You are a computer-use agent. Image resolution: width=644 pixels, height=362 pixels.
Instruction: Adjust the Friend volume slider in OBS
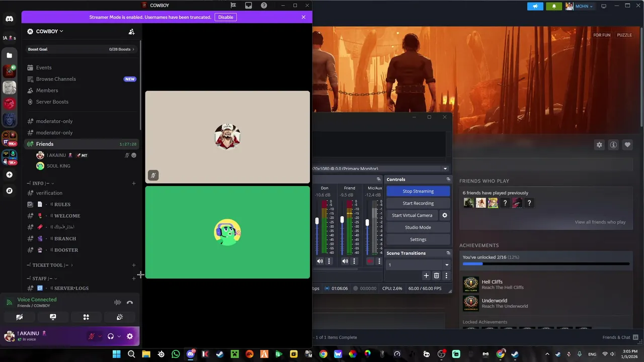tap(342, 220)
